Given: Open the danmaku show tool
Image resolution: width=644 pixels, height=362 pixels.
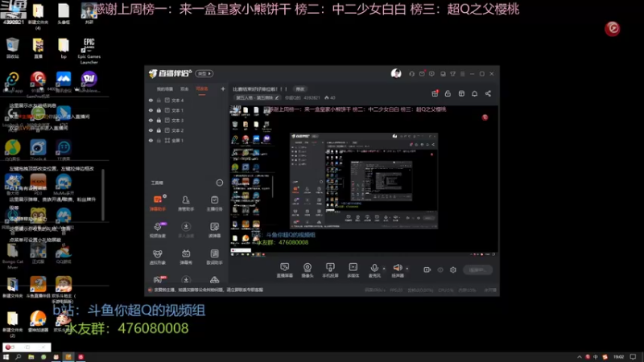Looking at the screenshot, I should 186,257.
